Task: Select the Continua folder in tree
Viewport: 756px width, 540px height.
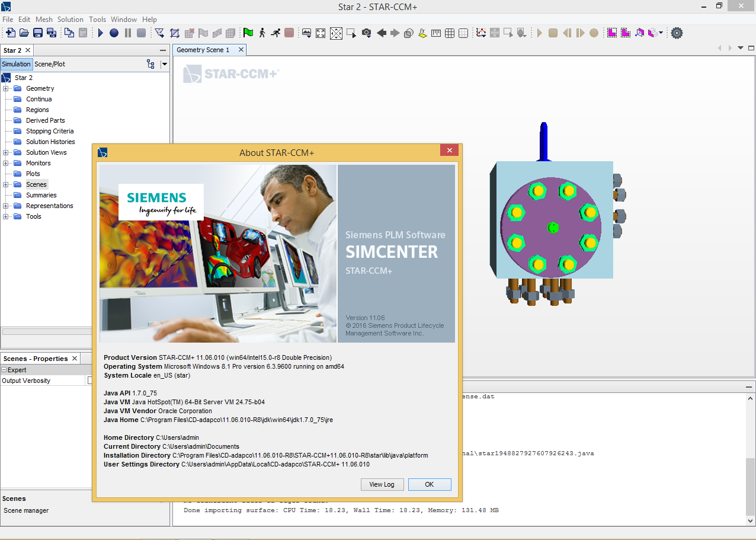Action: pyautogui.click(x=39, y=99)
